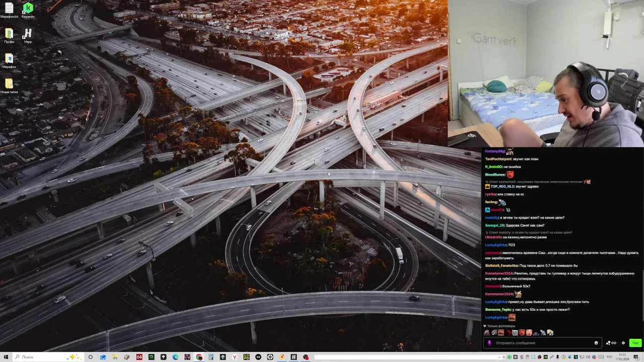
Task: Open Task View from the taskbar
Action: (91, 357)
